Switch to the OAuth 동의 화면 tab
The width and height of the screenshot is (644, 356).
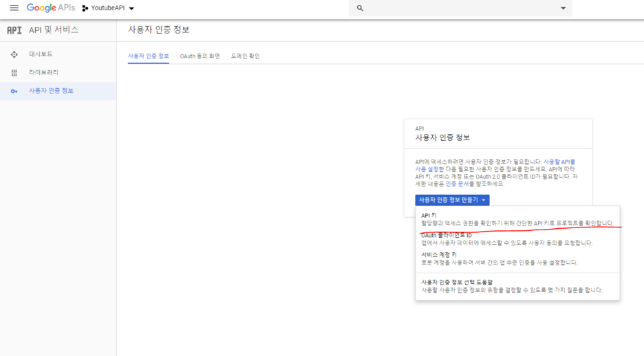200,56
